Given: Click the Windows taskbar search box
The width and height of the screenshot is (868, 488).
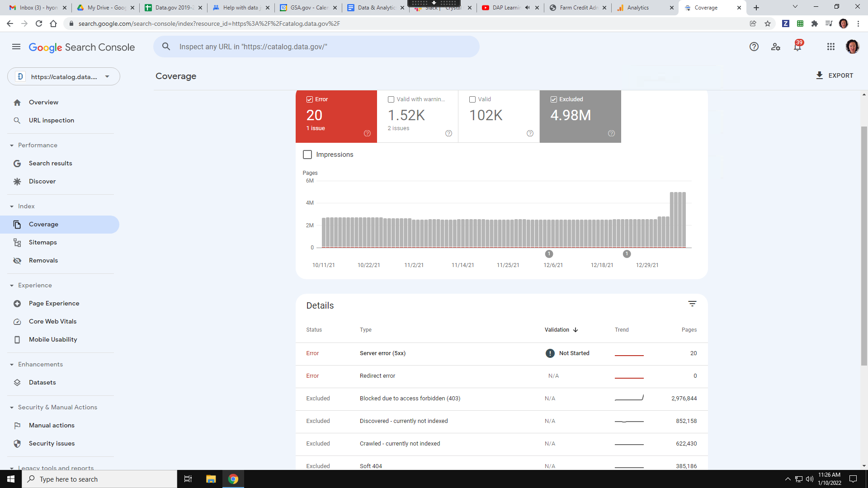Looking at the screenshot, I should pyautogui.click(x=99, y=479).
